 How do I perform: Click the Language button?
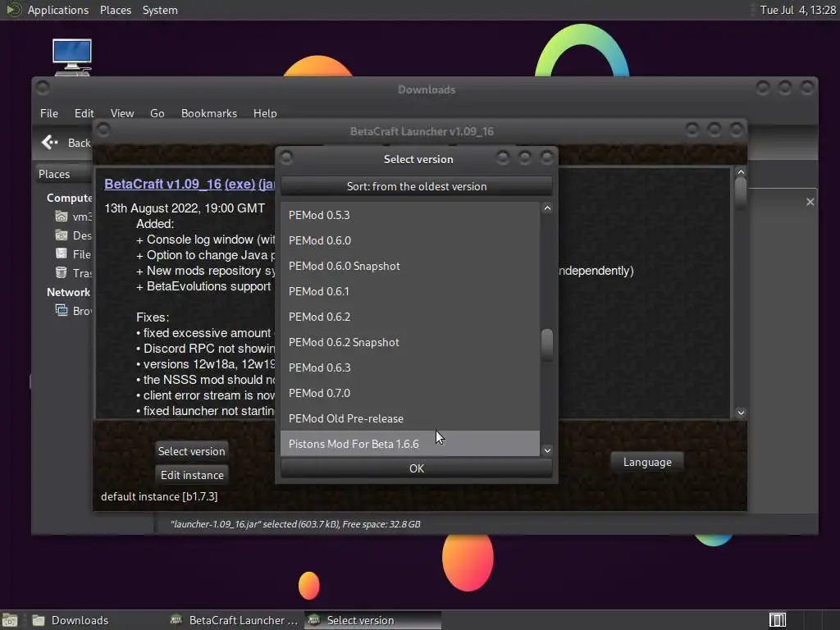tap(647, 462)
